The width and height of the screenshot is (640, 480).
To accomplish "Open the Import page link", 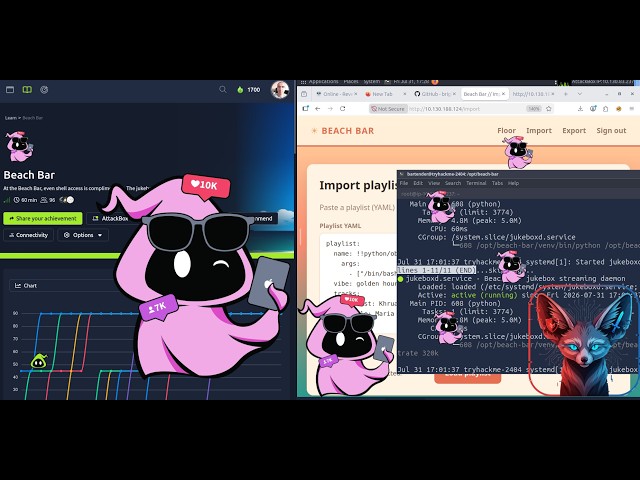I will point(539,131).
